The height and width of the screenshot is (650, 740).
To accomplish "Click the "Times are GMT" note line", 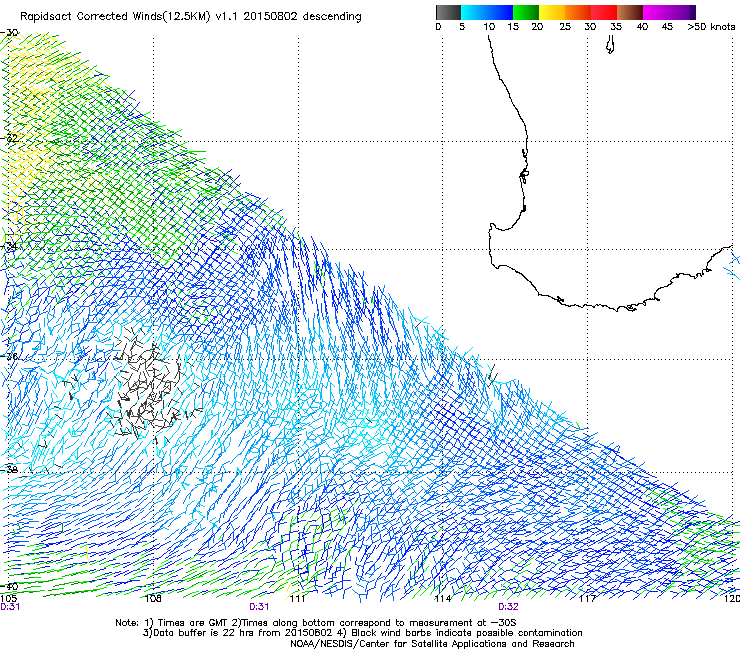I will click(316, 623).
